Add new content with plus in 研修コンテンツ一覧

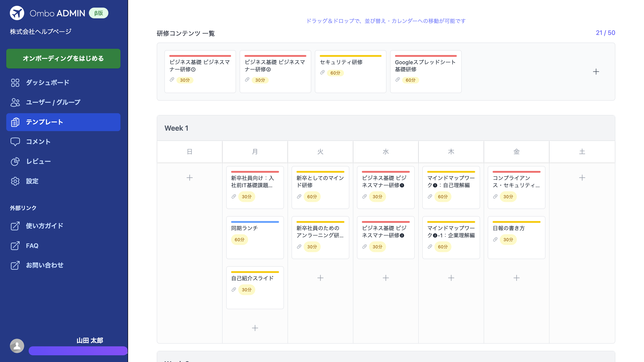596,72
